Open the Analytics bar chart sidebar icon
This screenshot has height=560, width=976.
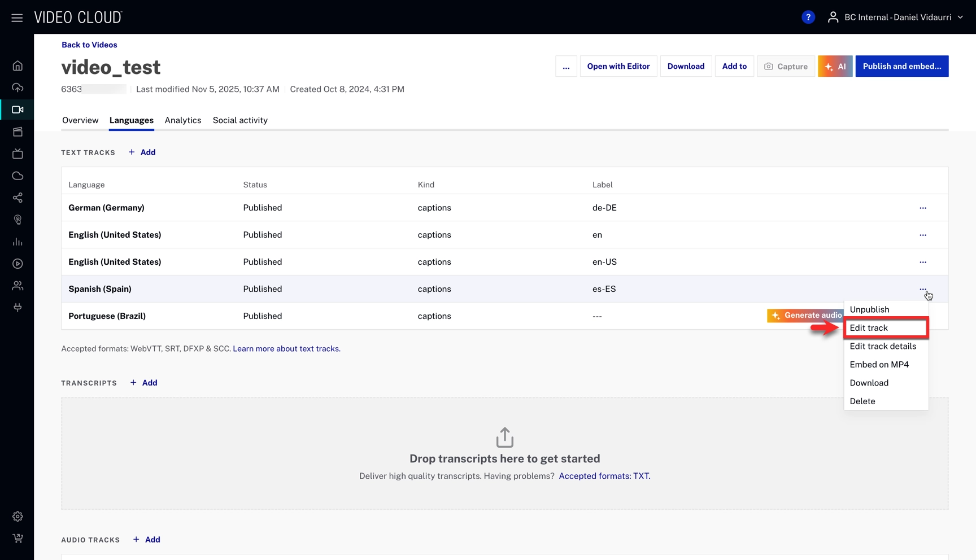pos(18,242)
